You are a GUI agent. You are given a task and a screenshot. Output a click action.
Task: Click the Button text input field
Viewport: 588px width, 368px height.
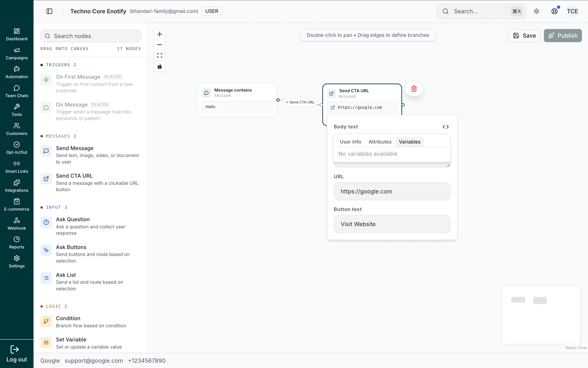pyautogui.click(x=392, y=224)
